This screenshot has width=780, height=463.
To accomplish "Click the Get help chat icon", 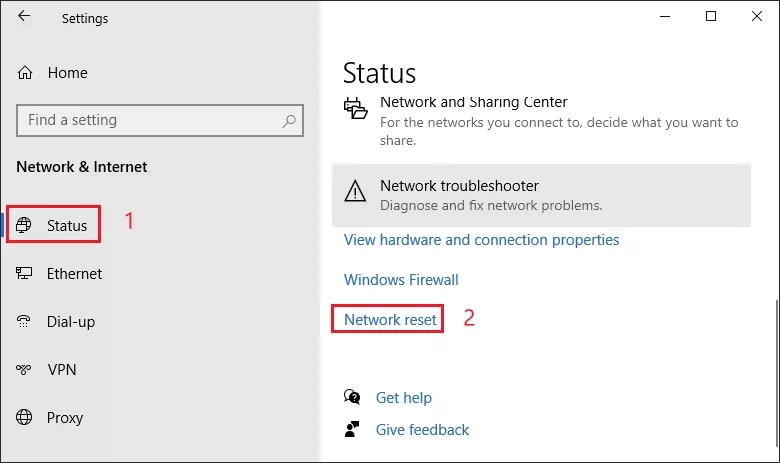I will click(352, 397).
